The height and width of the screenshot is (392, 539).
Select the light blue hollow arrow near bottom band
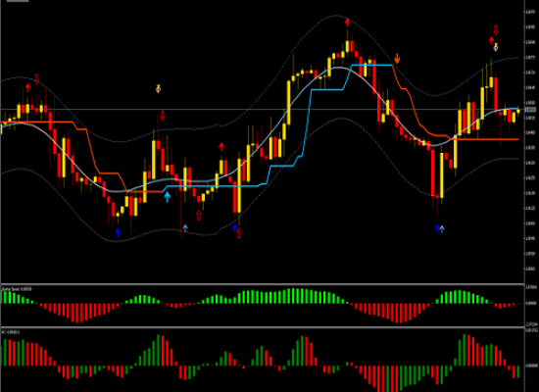pyautogui.click(x=185, y=227)
